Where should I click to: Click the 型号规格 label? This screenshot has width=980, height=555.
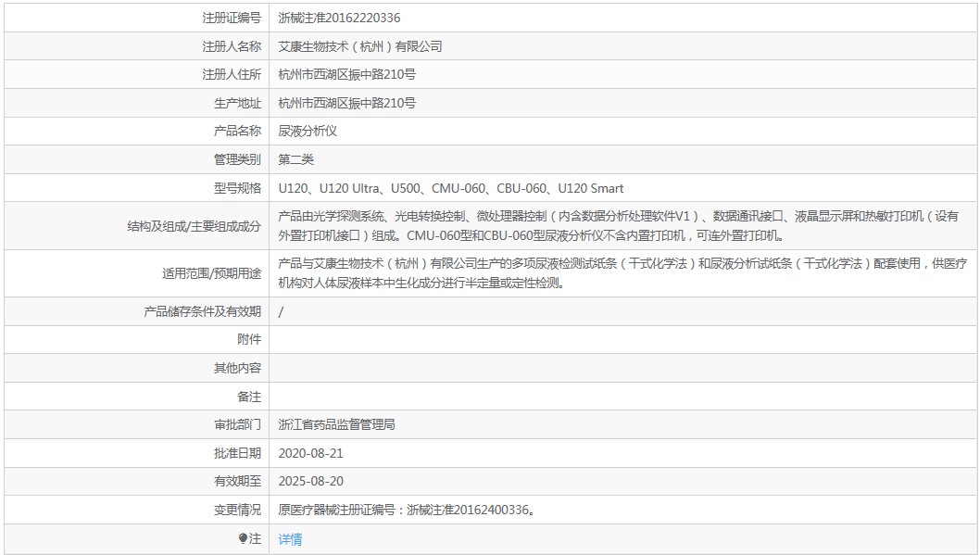point(237,188)
